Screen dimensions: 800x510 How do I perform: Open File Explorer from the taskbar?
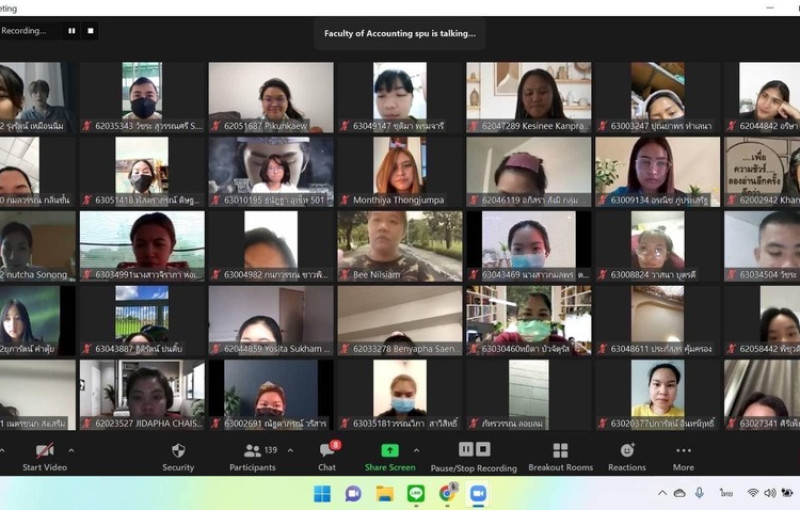pyautogui.click(x=385, y=493)
